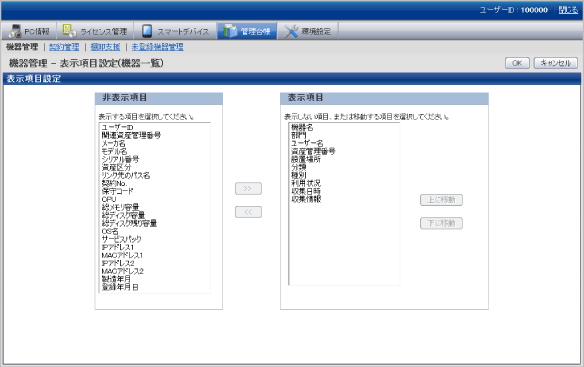Open the 契約管理 link
This screenshot has height=367, width=584.
click(64, 47)
